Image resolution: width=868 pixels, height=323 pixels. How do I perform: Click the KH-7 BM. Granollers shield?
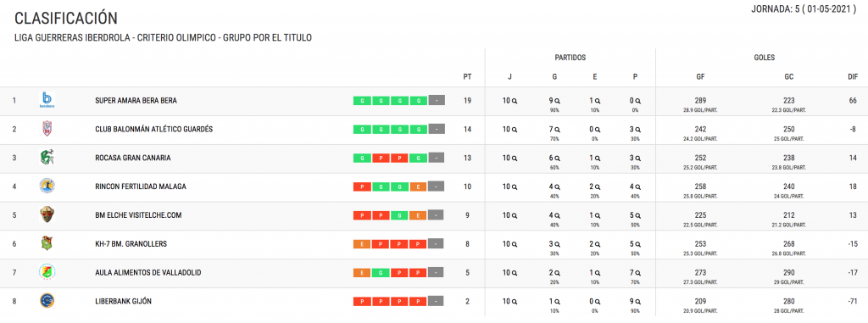pos(47,244)
